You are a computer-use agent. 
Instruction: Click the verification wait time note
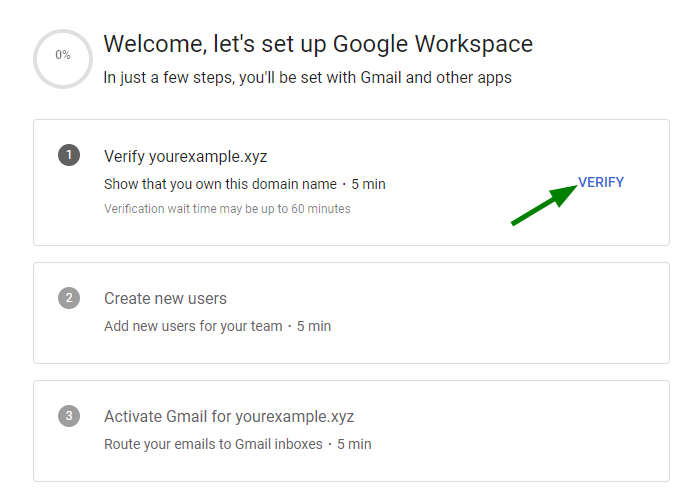point(227,209)
